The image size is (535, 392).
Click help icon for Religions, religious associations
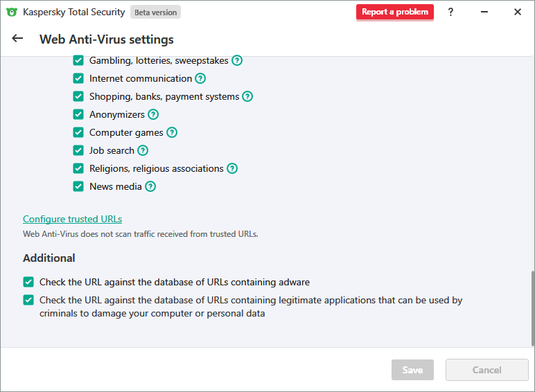point(232,168)
